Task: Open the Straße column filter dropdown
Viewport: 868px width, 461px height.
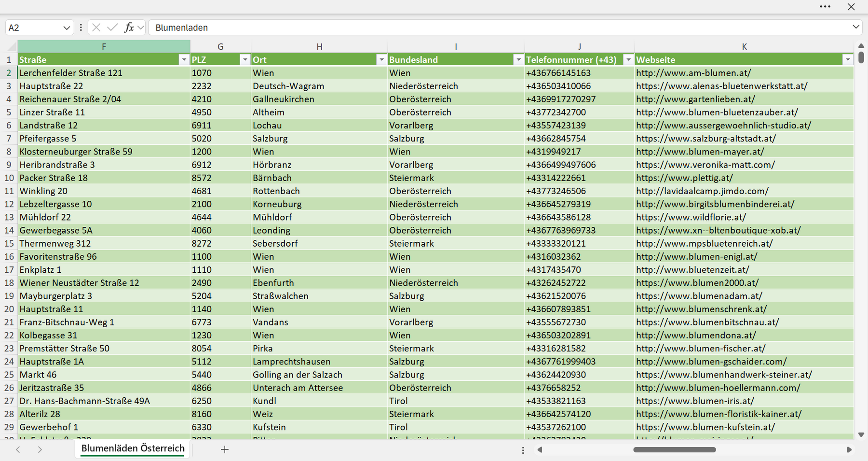Action: pyautogui.click(x=183, y=60)
